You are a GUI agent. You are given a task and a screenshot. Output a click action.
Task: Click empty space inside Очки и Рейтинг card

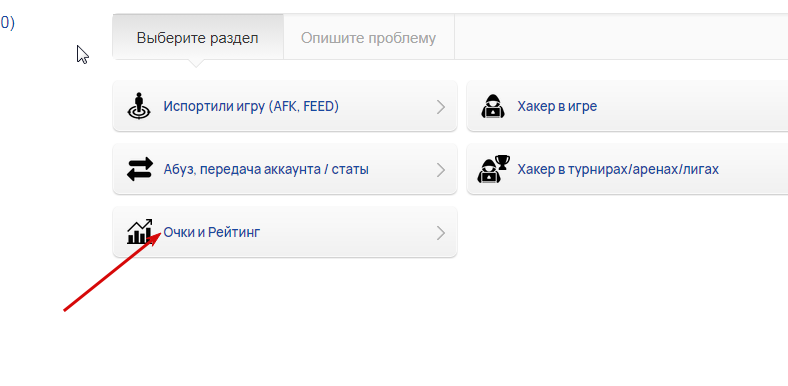(x=347, y=233)
